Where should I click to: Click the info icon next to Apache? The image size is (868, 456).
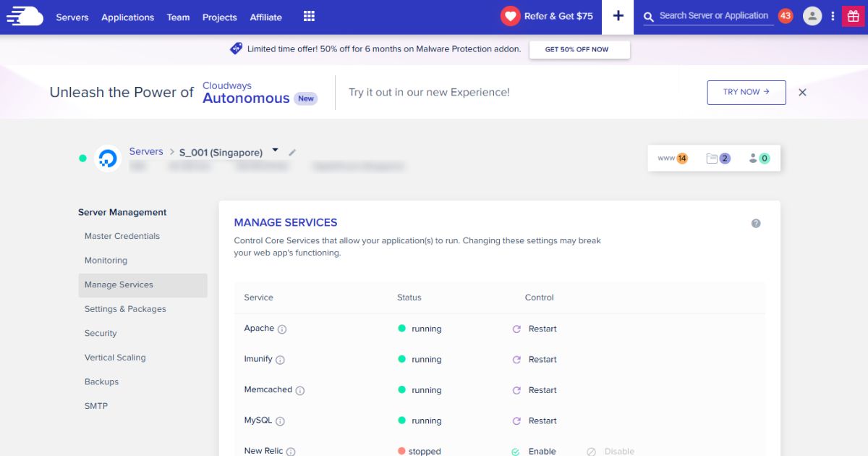click(x=282, y=329)
